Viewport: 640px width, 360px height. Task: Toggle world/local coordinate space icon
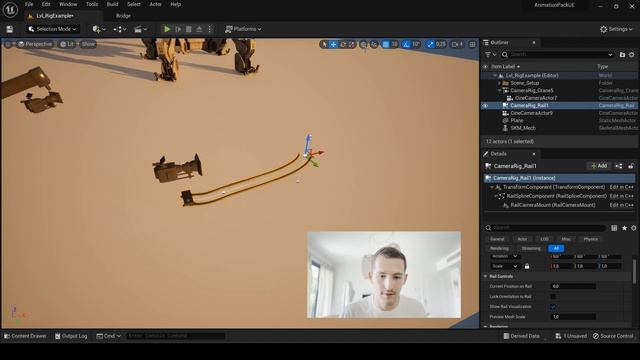(363, 44)
